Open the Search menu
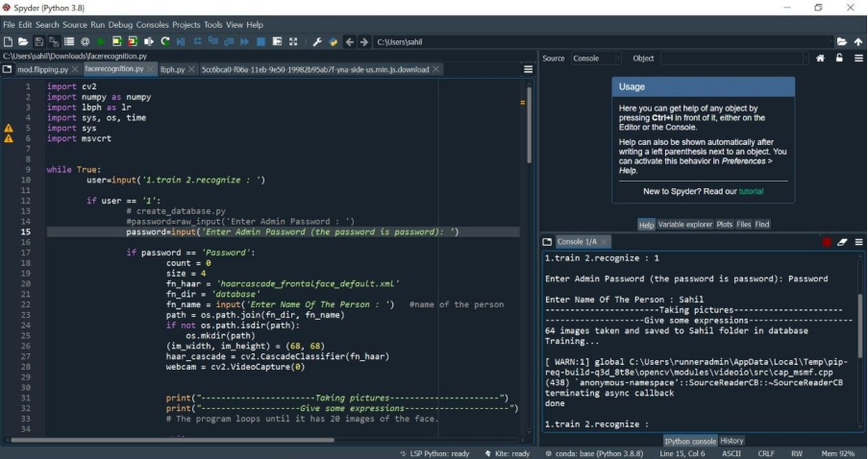This screenshot has height=459, width=868. 47,25
